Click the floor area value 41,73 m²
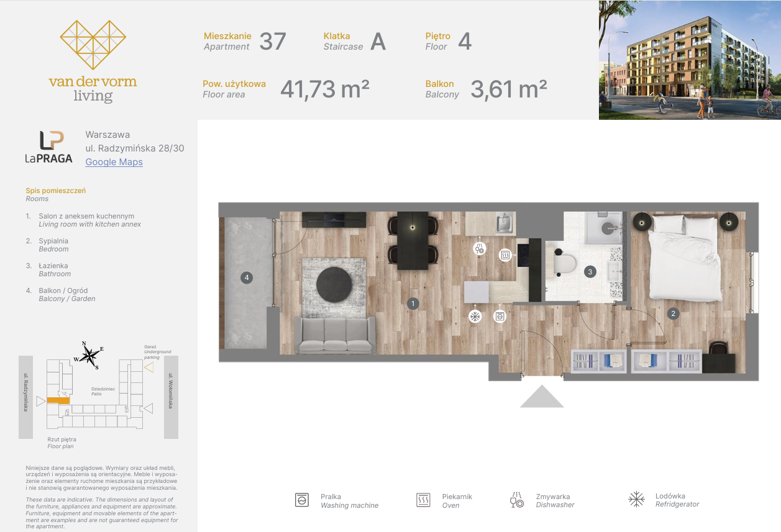The image size is (781, 532). 325,89
